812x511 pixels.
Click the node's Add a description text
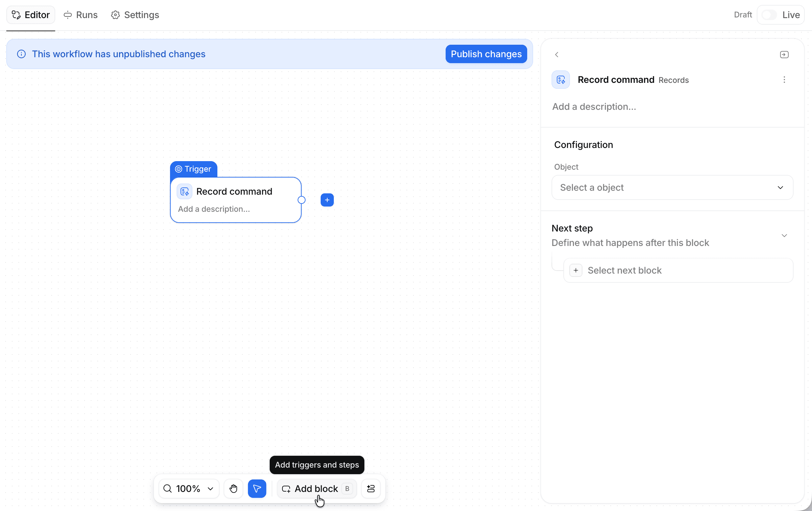click(x=214, y=209)
